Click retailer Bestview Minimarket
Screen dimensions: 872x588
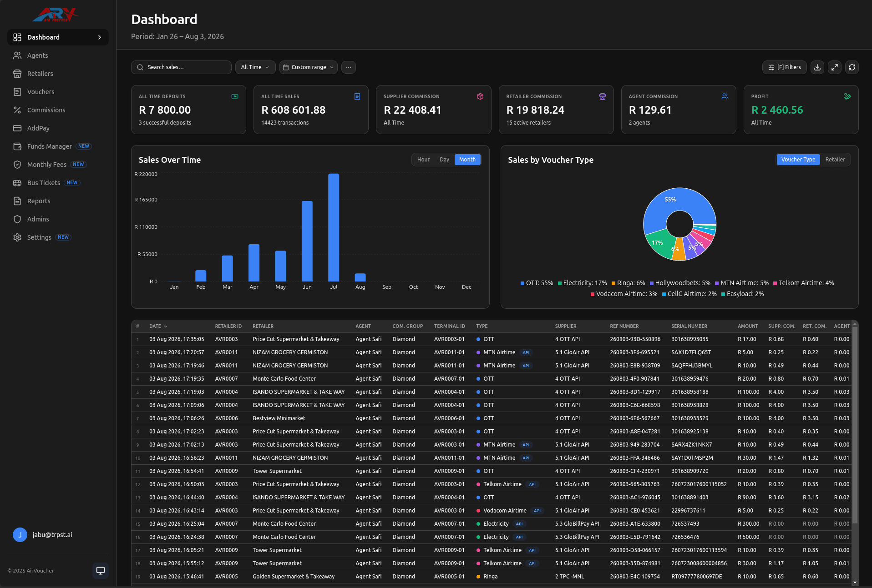279,418
